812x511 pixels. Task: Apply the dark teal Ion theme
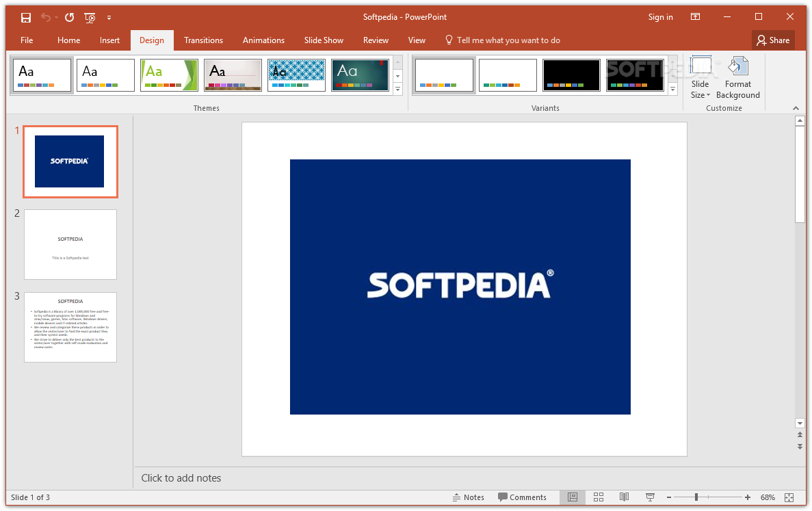361,75
